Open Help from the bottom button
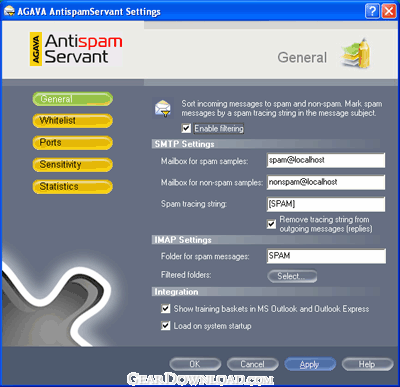Image resolution: width=400 pixels, height=387 pixels. (x=367, y=364)
